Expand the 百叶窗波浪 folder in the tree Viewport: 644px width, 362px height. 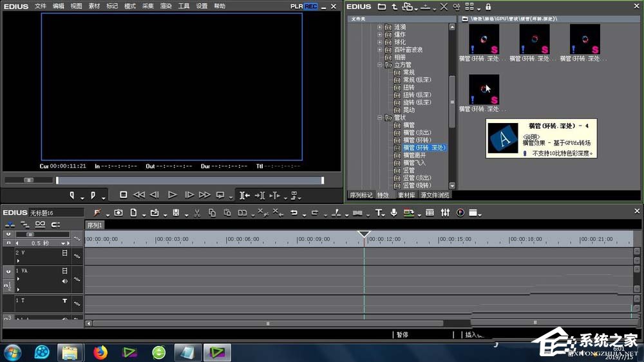click(380, 50)
